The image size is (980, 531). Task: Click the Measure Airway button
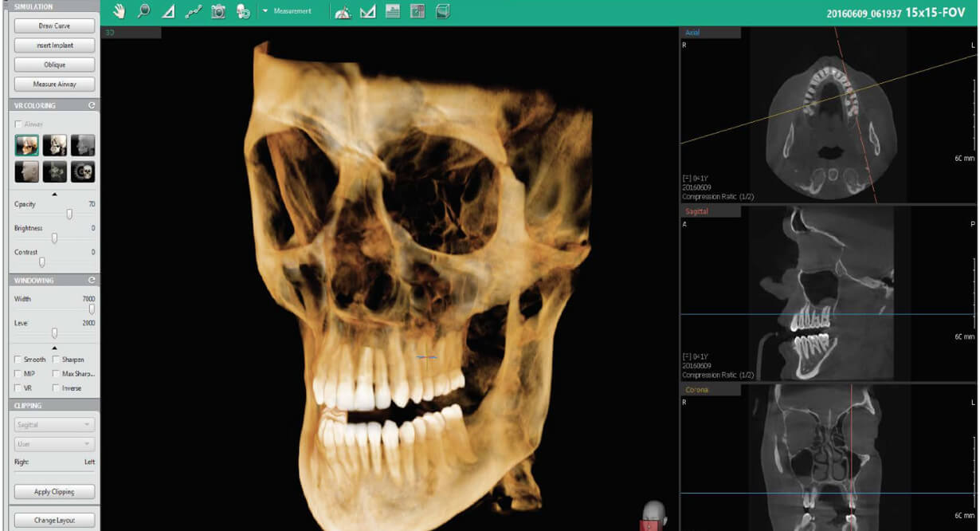54,84
